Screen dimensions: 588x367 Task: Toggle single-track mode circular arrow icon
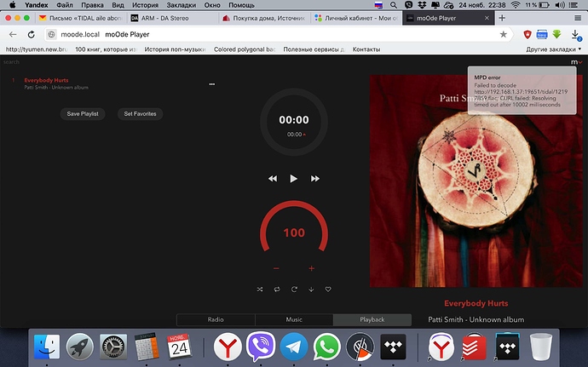(x=294, y=289)
